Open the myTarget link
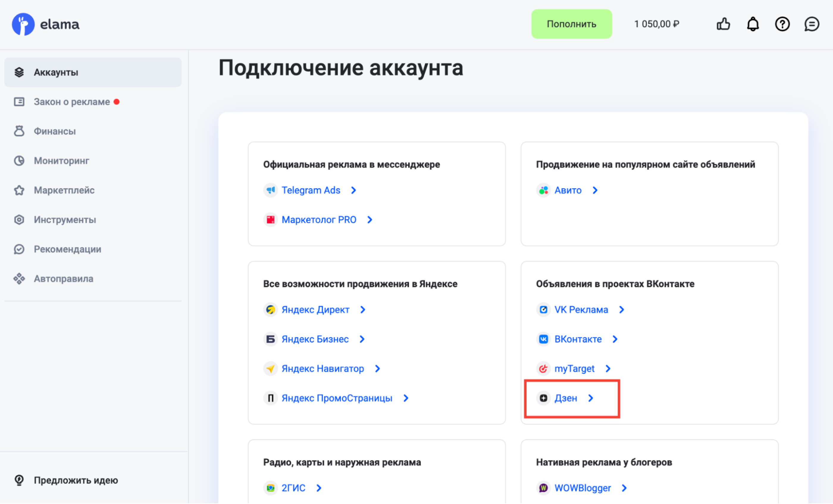 575,369
